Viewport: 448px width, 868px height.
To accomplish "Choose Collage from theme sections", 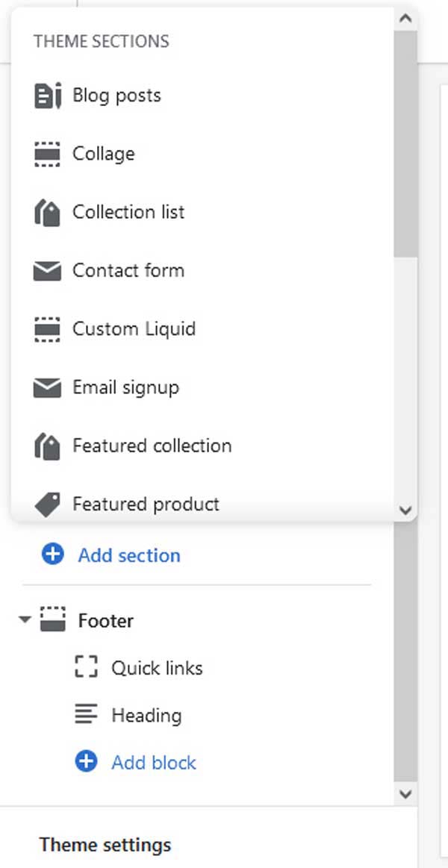I will (104, 154).
